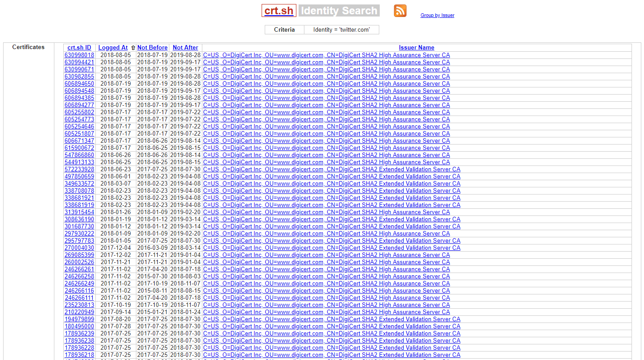Open certificate ID 630994421
Viewport: 644px width, 360px height.
pyautogui.click(x=79, y=62)
